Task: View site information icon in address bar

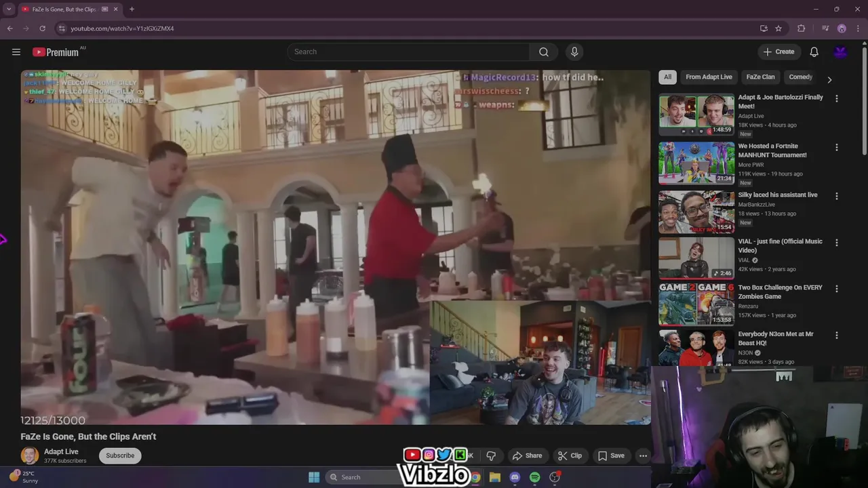Action: click(62, 28)
